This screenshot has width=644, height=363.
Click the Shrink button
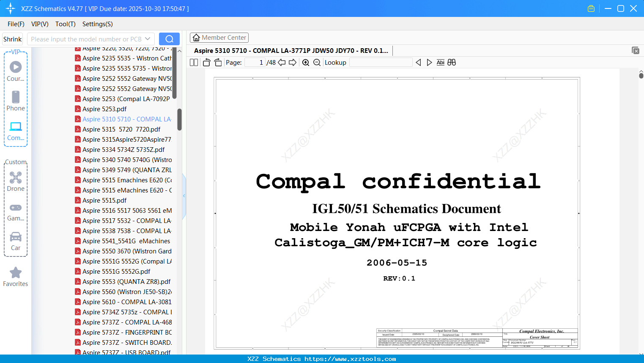coord(13,39)
